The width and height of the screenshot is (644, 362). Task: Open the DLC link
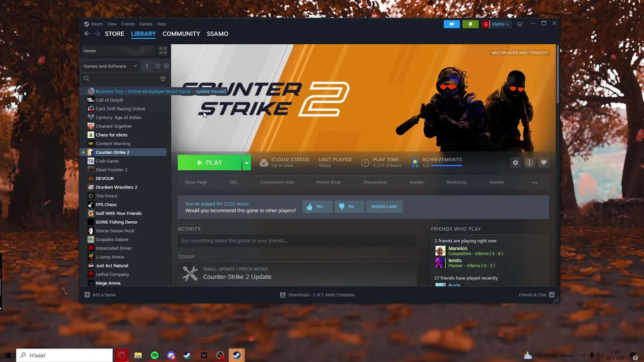click(234, 182)
